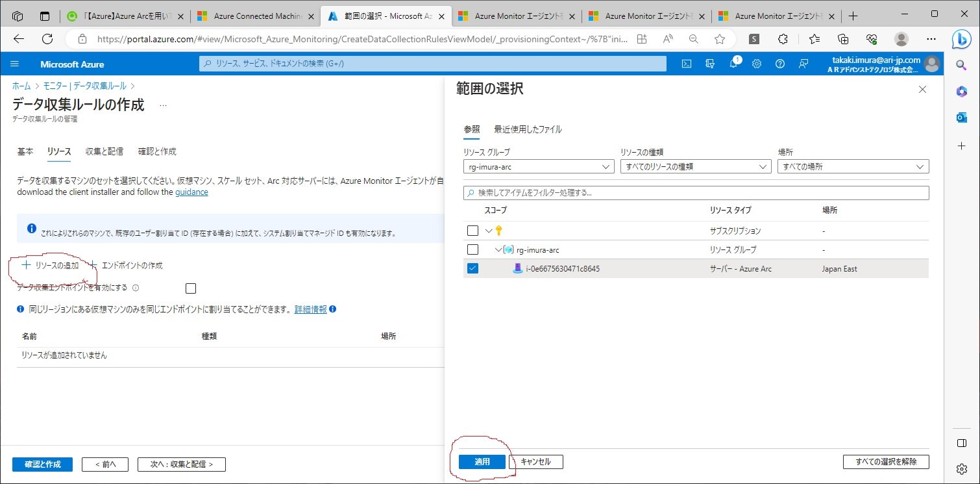Screen dimensions: 980x484
Task: Check the subscription row checkbox
Action: 472,231
